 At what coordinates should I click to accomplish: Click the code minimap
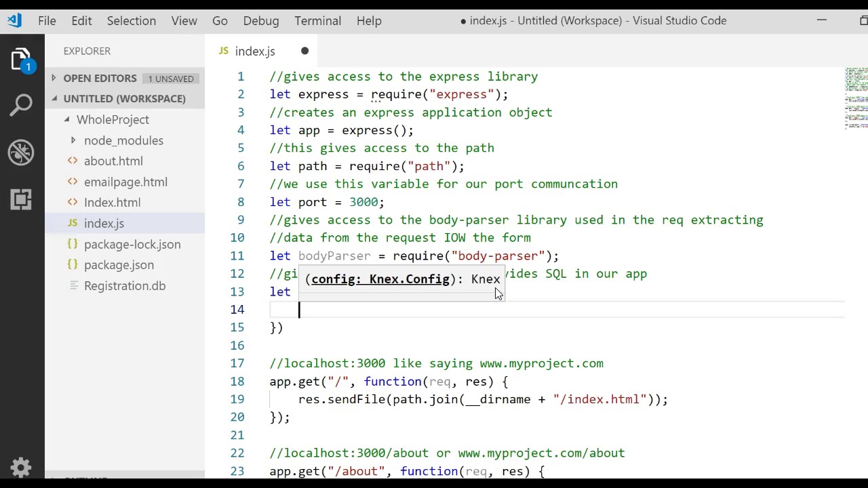coord(856,98)
